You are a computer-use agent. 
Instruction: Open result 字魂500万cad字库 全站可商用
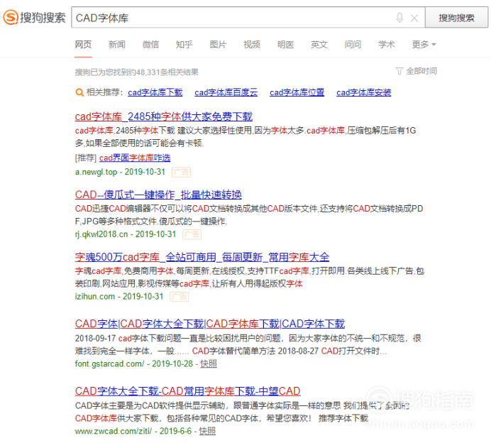pos(202,257)
